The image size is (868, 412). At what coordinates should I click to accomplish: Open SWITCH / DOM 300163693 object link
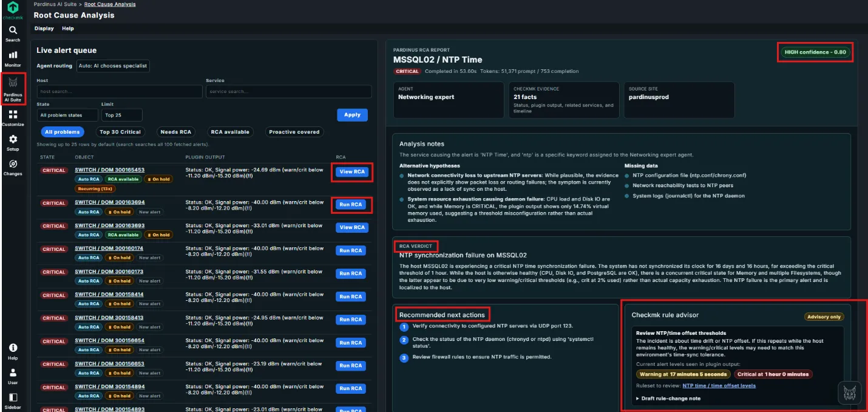pos(109,225)
